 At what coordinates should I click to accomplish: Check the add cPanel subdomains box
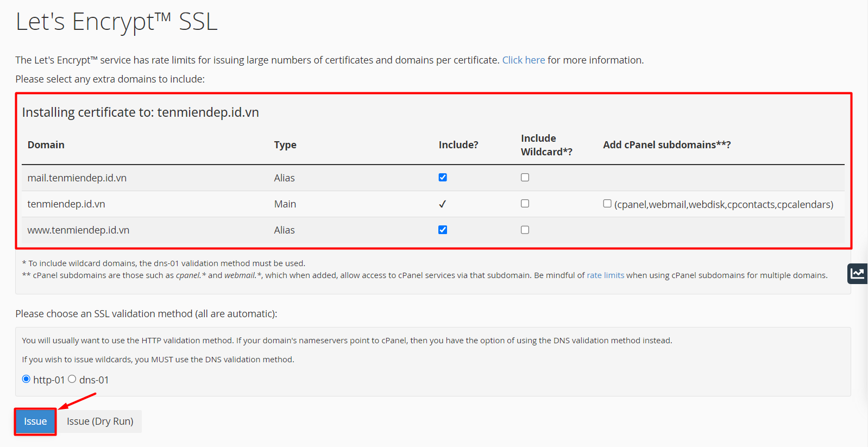tap(607, 204)
